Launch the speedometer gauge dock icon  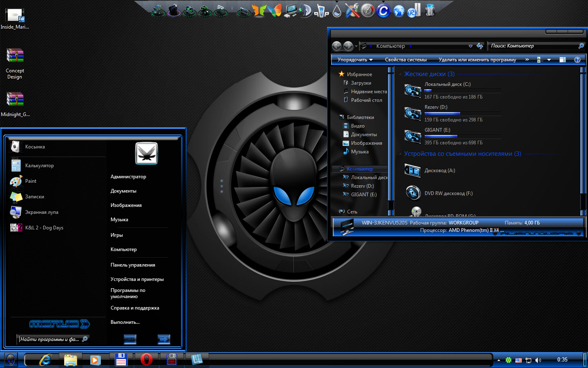pos(367,11)
